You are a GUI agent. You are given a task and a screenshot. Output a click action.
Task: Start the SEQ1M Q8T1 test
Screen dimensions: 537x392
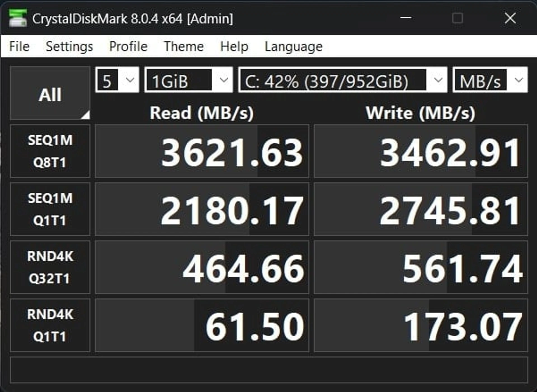tap(50, 151)
